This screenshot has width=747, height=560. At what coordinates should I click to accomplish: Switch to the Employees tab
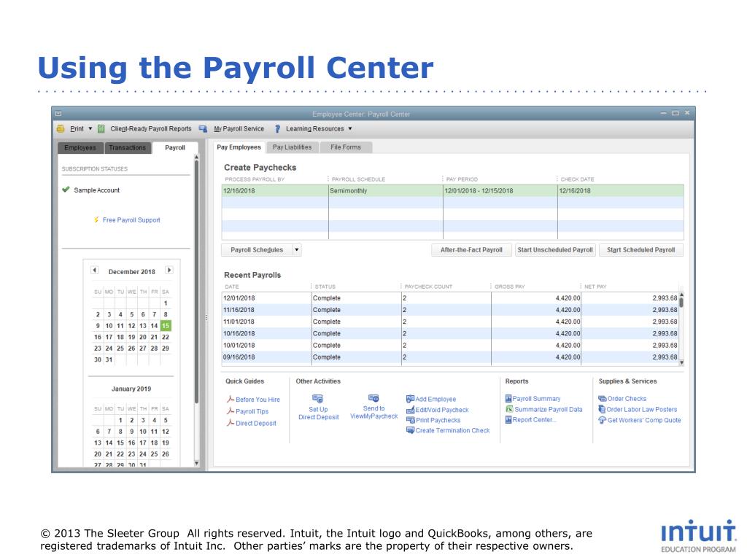[80, 147]
